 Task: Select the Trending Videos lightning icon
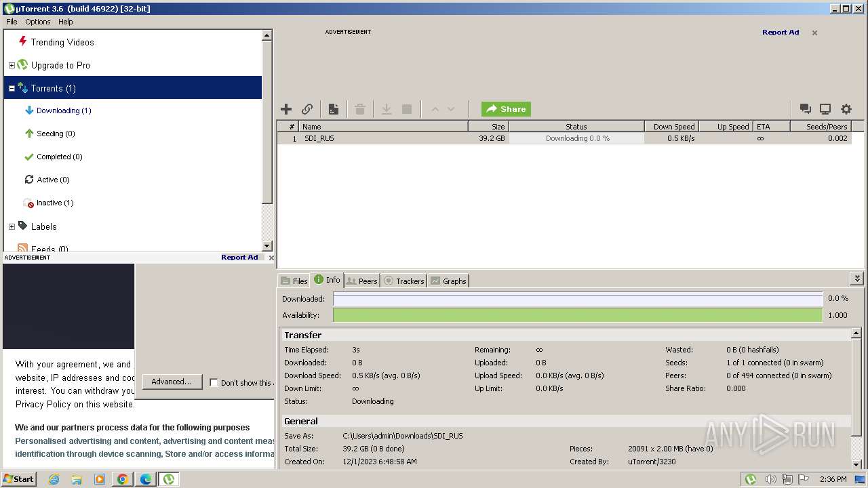22,41
